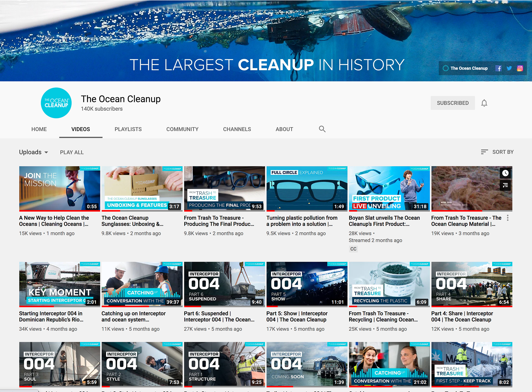Play the FIRST STEP - KEEP TRACK thumbnail
The height and width of the screenshot is (392, 532).
coord(472,364)
